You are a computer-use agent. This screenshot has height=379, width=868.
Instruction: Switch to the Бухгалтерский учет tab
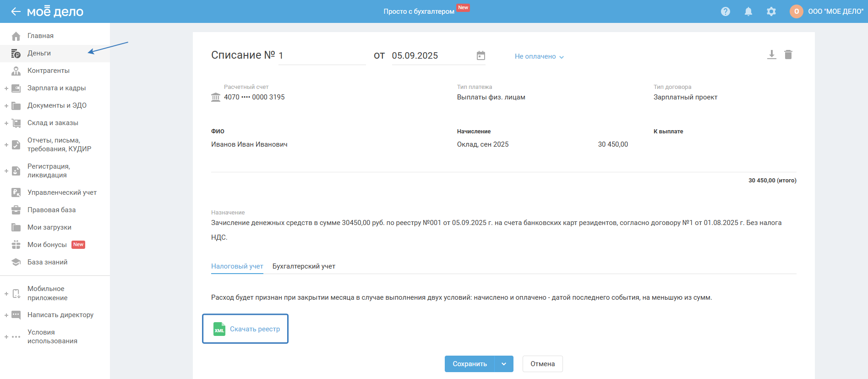coord(304,266)
